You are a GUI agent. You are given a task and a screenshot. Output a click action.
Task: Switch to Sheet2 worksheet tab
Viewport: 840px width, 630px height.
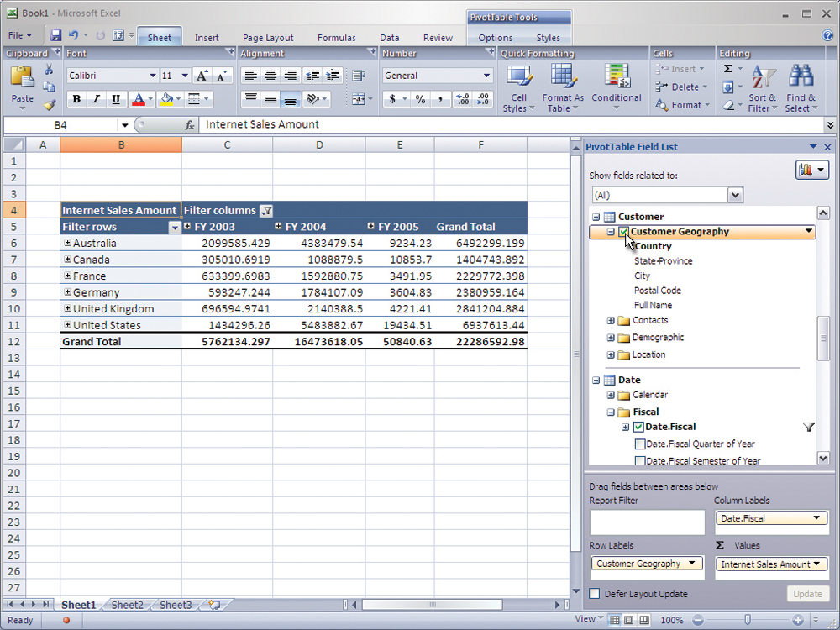tap(127, 605)
